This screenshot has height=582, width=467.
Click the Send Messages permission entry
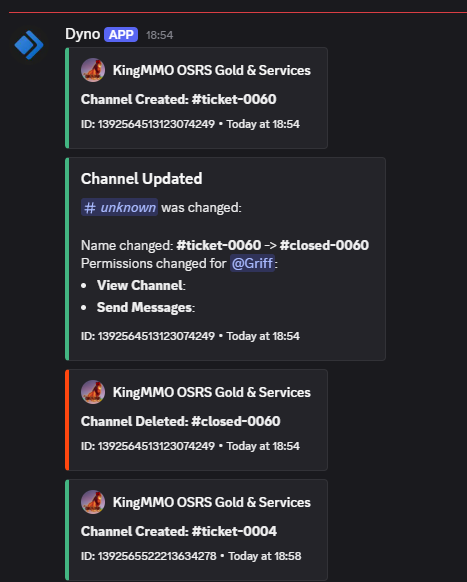click(146, 307)
